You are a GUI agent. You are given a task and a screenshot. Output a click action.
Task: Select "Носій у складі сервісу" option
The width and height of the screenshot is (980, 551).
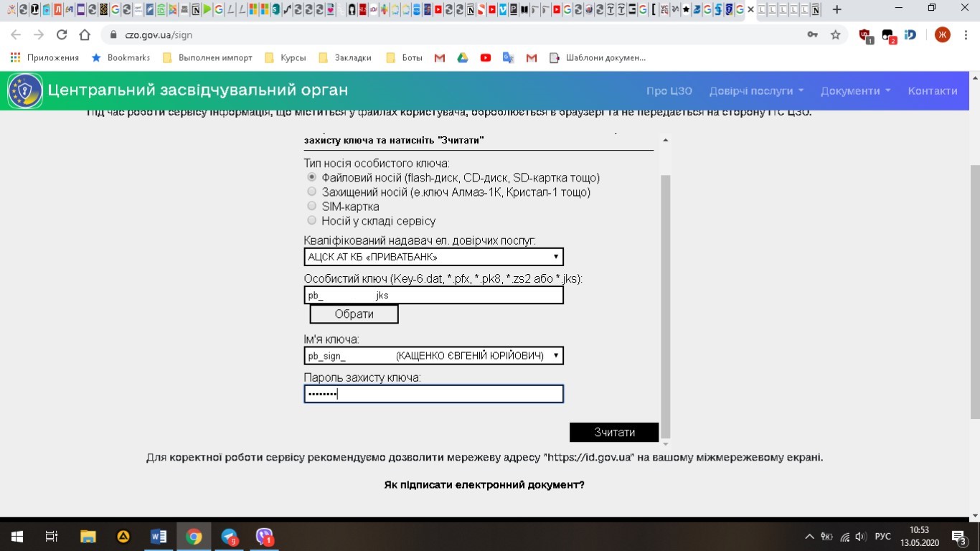point(311,220)
